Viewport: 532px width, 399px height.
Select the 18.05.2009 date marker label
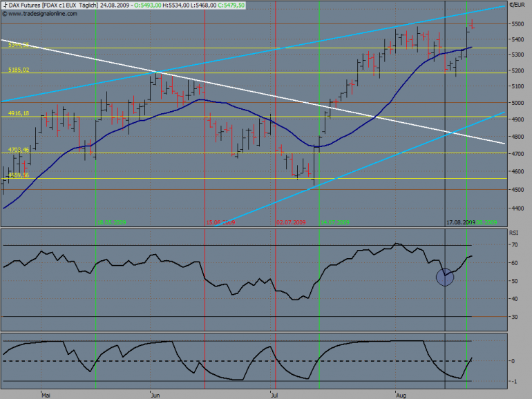[x=112, y=222]
